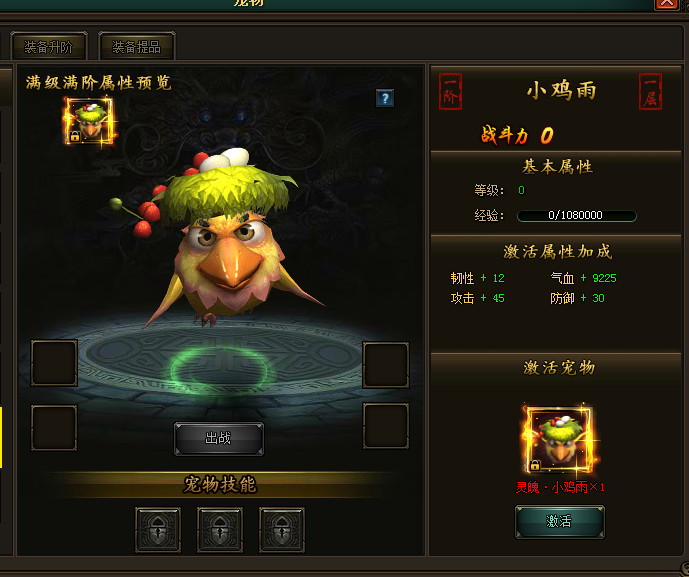This screenshot has height=577, width=689.
Task: Select the locked chick pet preview icon
Action: [x=90, y=121]
